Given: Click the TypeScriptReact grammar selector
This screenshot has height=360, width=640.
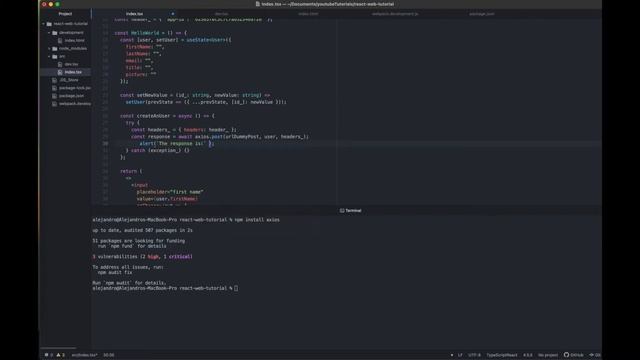Looking at the screenshot, I should pyautogui.click(x=502, y=355).
